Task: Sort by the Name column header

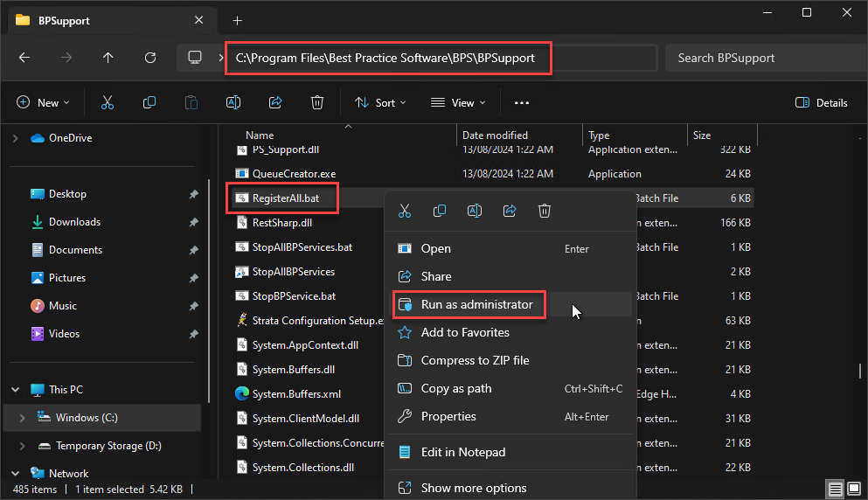Action: click(x=260, y=135)
